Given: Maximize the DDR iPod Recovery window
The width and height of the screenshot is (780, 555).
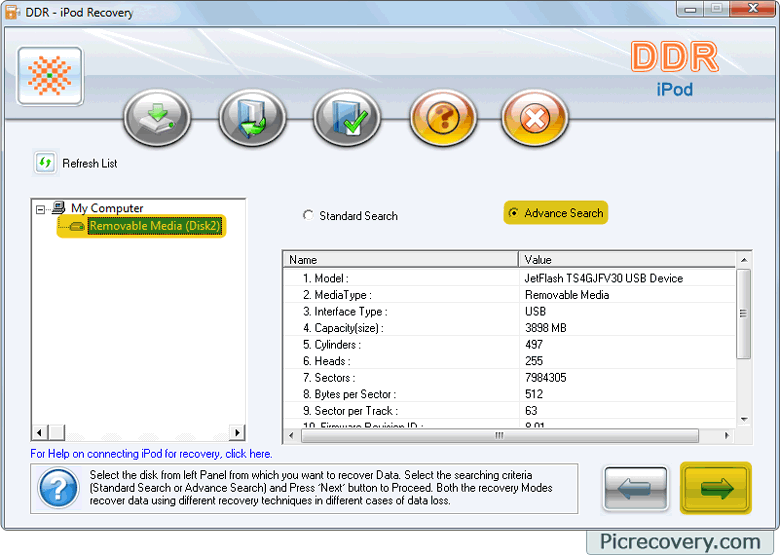Looking at the screenshot, I should tap(716, 9).
